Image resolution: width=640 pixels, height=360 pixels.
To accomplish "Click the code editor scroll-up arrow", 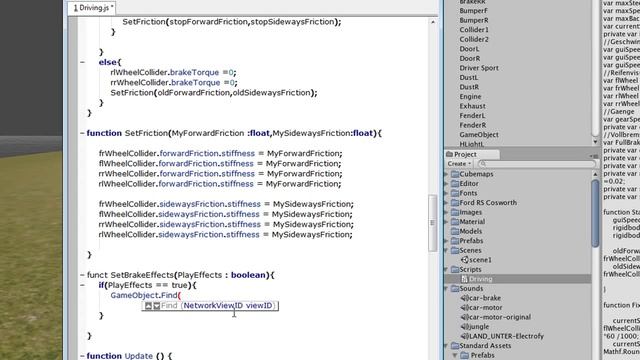I will [x=433, y=22].
